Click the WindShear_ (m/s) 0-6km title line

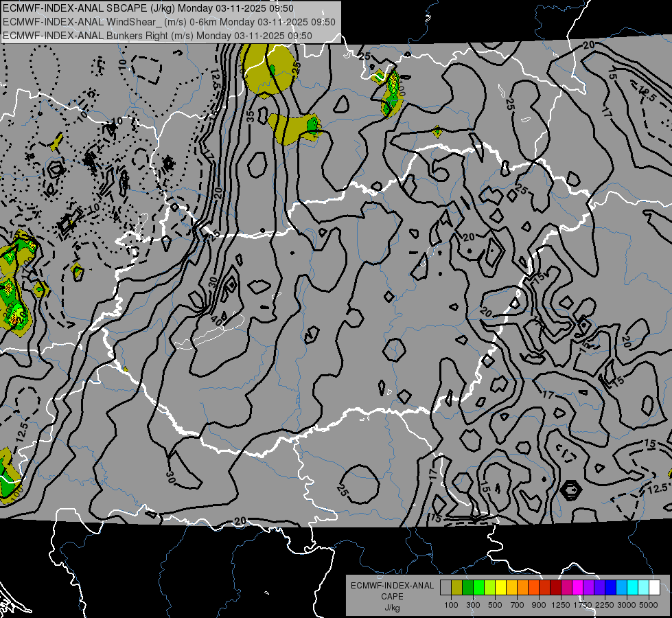[169, 22]
